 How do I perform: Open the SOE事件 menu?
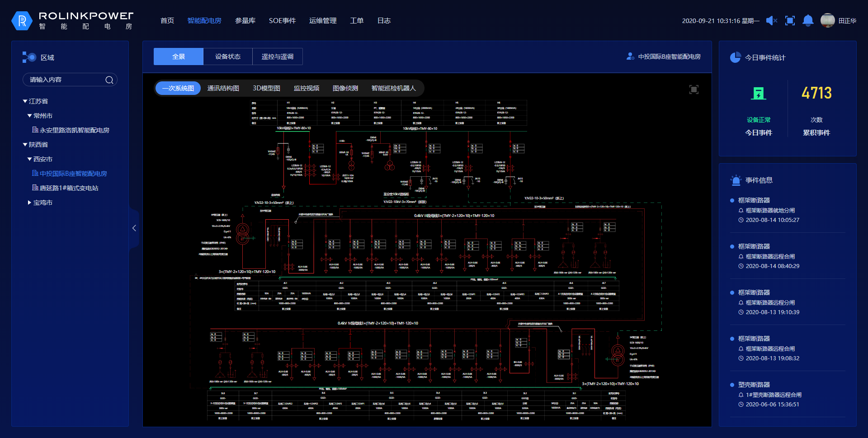point(282,21)
